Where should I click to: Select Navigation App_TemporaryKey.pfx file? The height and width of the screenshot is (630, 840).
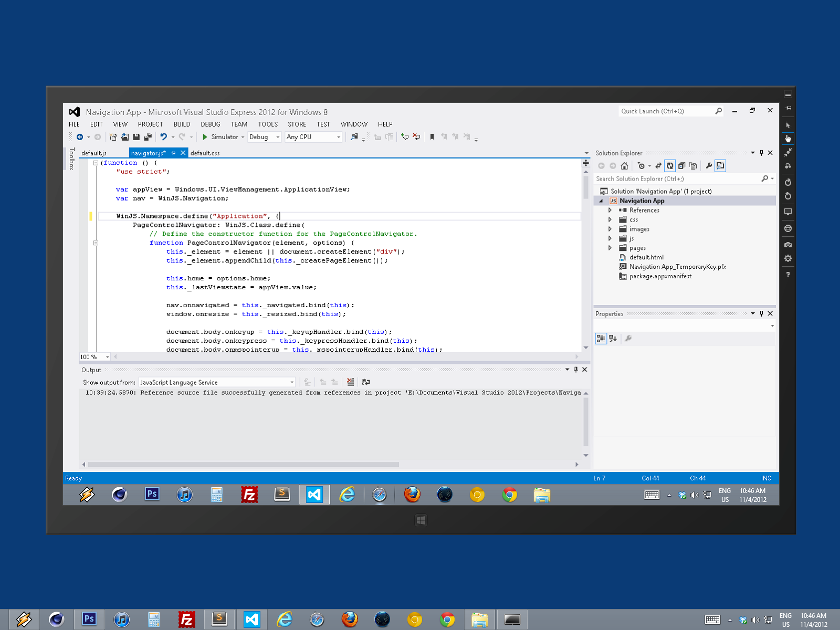678,267
